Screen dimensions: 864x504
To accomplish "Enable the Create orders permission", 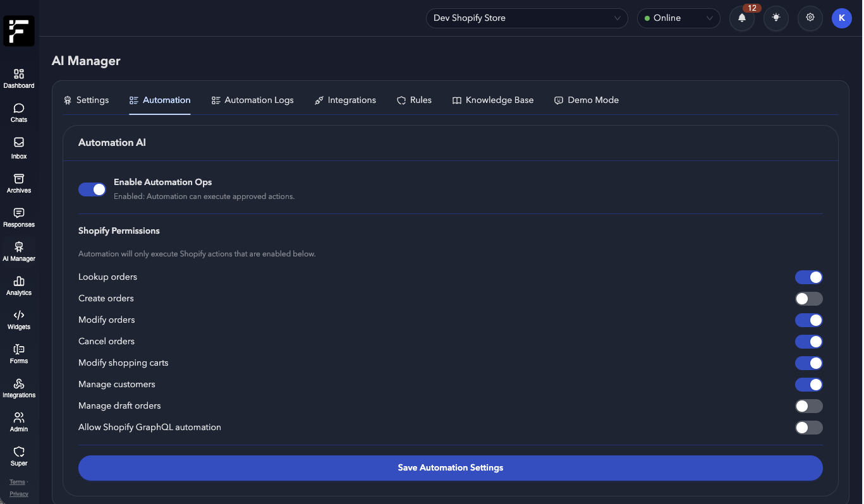I will [x=809, y=299].
